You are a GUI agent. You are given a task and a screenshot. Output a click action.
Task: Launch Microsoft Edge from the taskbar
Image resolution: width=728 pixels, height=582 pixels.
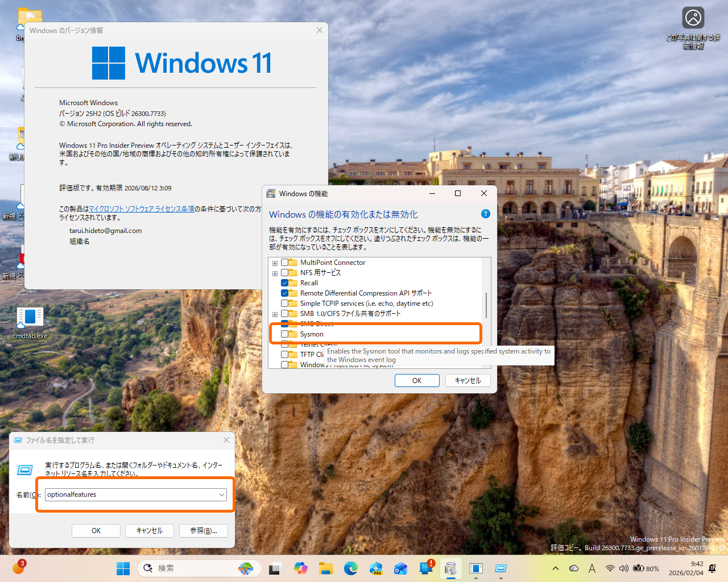(351, 568)
